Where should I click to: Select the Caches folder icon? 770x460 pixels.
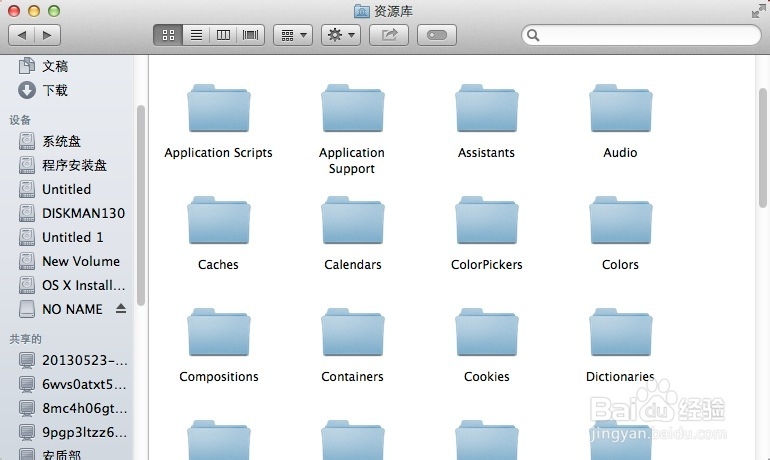pos(219,220)
